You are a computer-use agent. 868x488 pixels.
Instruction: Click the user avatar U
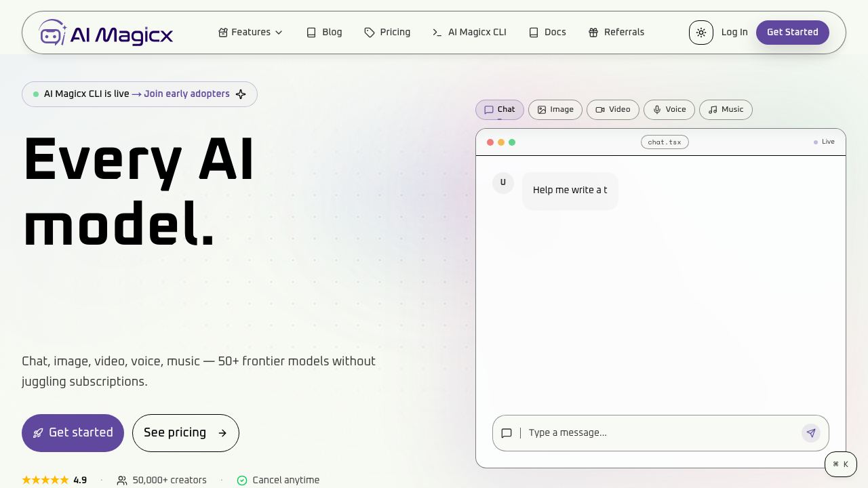tap(503, 183)
